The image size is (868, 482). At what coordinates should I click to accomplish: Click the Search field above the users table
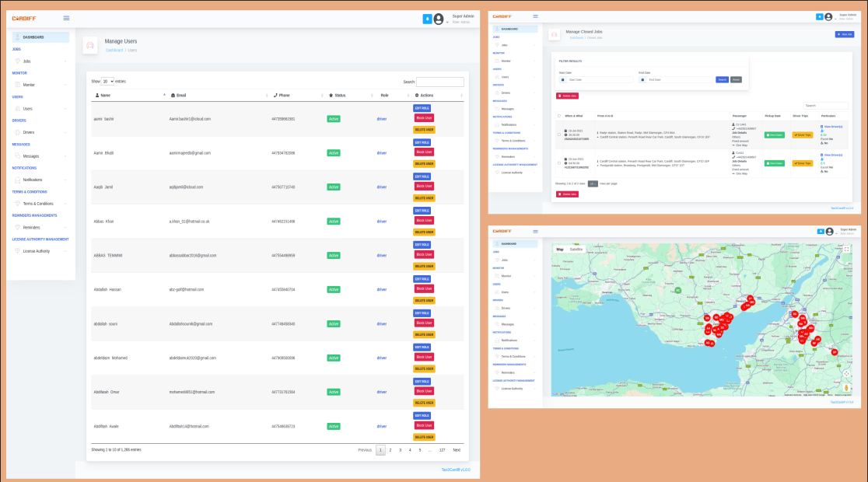tap(440, 82)
